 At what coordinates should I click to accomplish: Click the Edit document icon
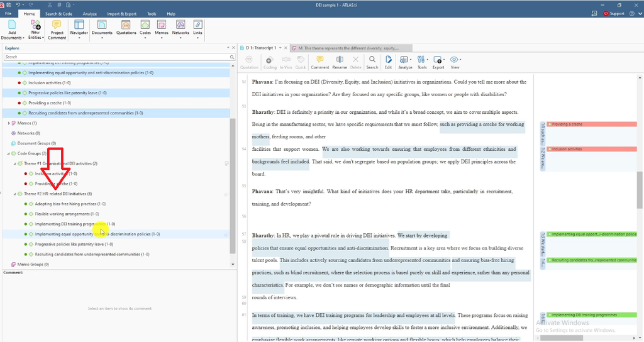point(388,62)
